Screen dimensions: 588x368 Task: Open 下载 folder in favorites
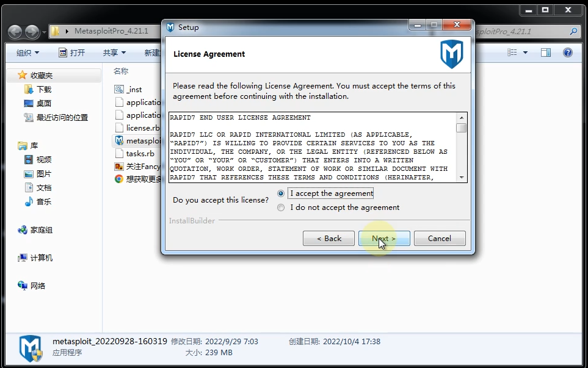[44, 90]
